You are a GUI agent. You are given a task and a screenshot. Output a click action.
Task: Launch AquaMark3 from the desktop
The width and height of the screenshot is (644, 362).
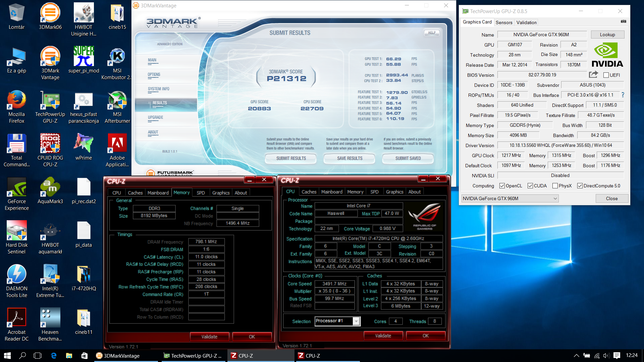50,191
